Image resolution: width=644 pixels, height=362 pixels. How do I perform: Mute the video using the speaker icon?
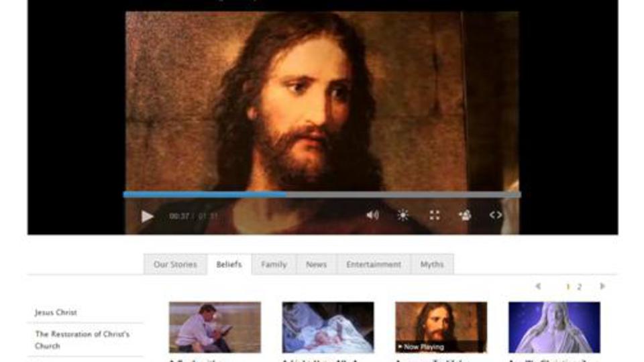(372, 215)
